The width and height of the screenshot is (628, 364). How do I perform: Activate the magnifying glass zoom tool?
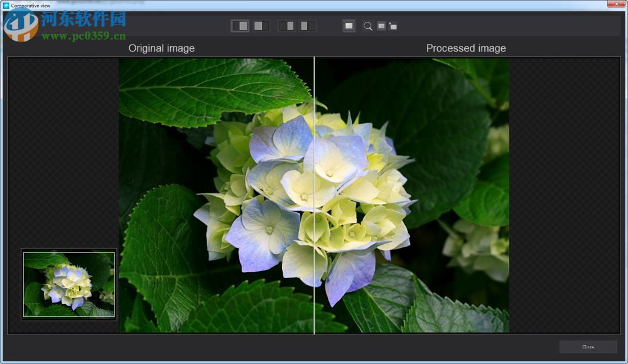click(368, 26)
